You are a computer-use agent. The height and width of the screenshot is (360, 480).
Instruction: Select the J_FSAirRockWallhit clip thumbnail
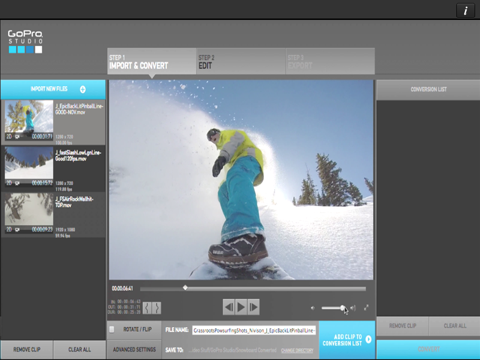click(29, 209)
